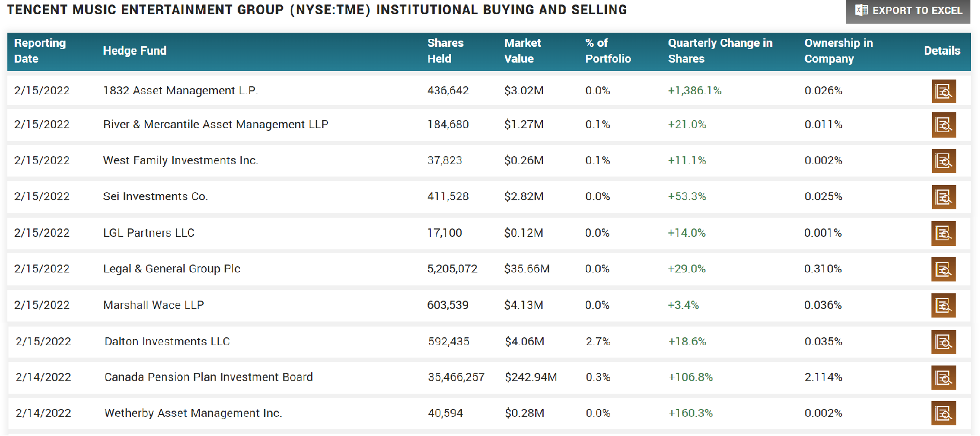Select the 0.036% ownership cell
The width and height of the screenshot is (980, 436).
823,305
